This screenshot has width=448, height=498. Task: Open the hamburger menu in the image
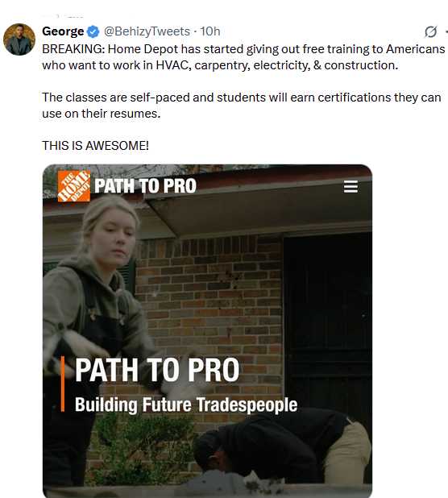pos(351,187)
